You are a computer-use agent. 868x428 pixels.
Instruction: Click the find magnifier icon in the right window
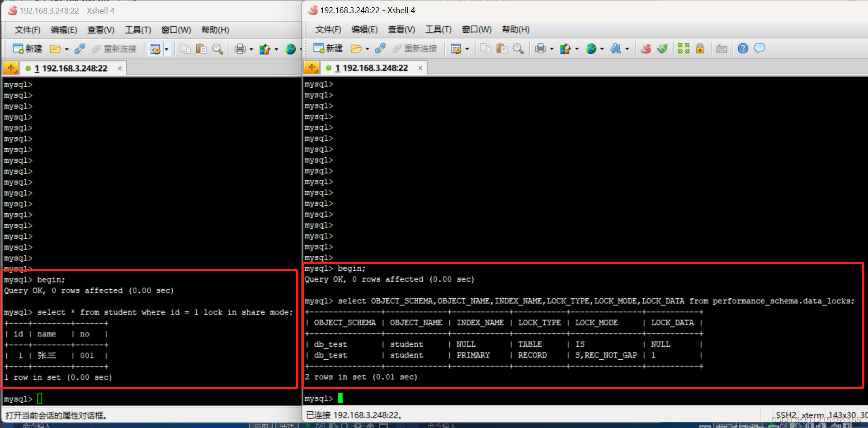tap(518, 48)
